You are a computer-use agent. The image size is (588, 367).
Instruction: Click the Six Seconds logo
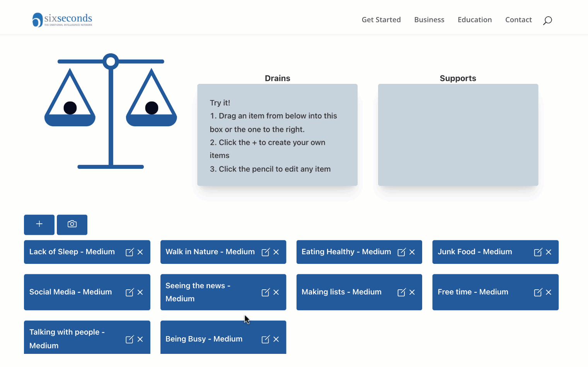pyautogui.click(x=62, y=20)
